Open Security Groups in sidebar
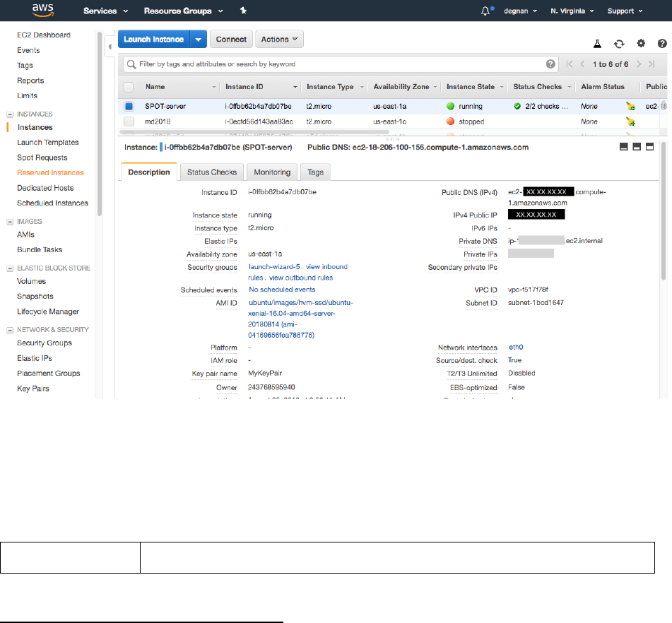 point(44,343)
